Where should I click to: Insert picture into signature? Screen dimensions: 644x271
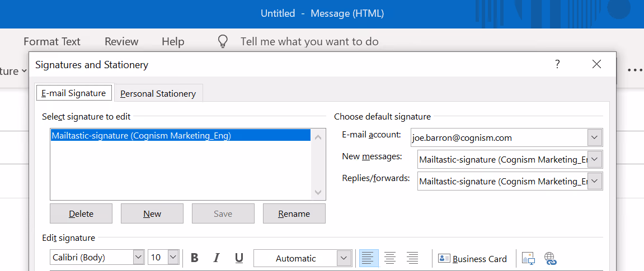(x=528, y=258)
